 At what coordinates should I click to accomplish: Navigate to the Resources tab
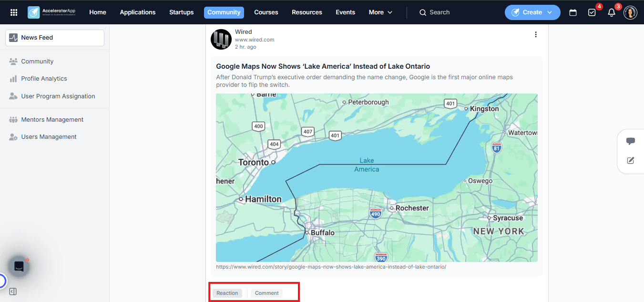coord(307,12)
